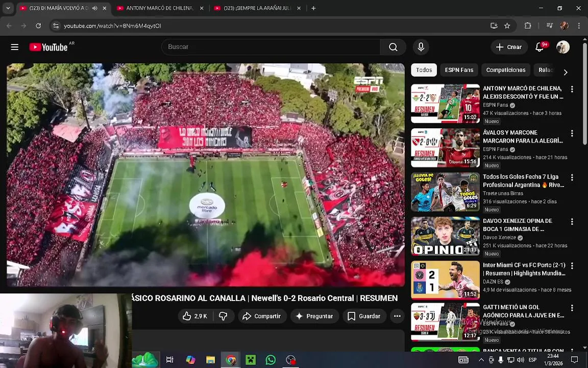Go back to the previous page

(x=9, y=26)
